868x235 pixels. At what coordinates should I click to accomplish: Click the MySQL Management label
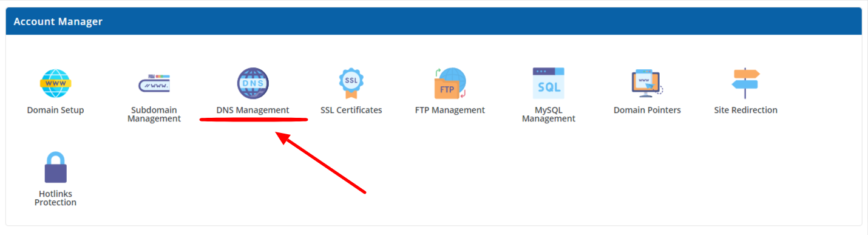(x=549, y=114)
